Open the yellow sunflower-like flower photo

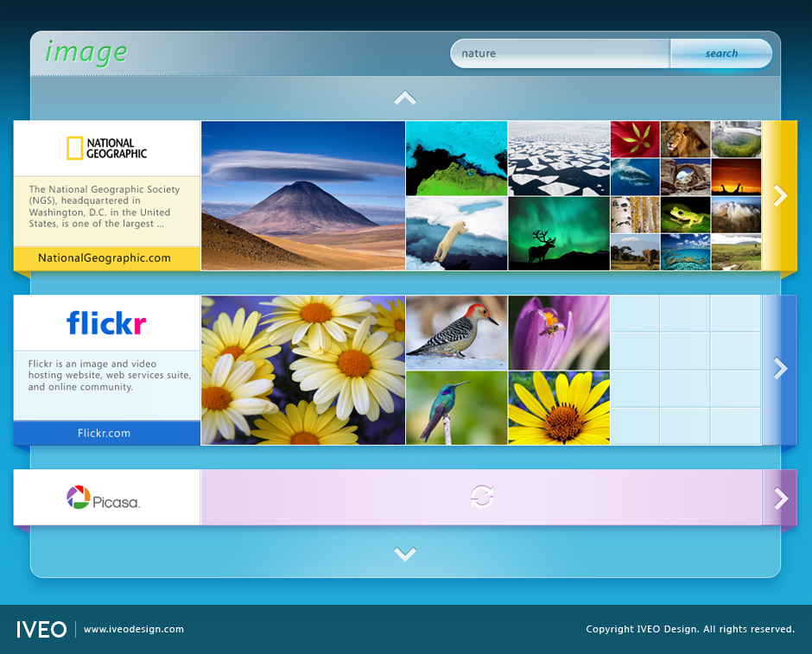[559, 408]
